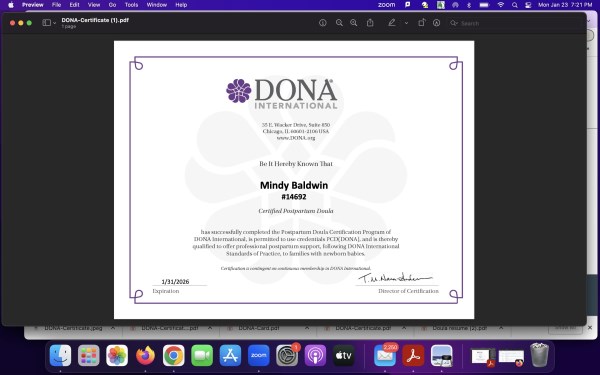Viewport: 600px width, 375px height.
Task: Click the battery status icon
Action: click(484, 5)
